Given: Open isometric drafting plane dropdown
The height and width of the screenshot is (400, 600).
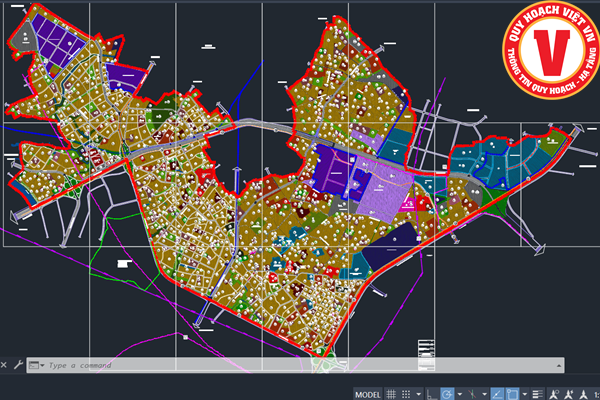Looking at the screenshot, I should 484,394.
